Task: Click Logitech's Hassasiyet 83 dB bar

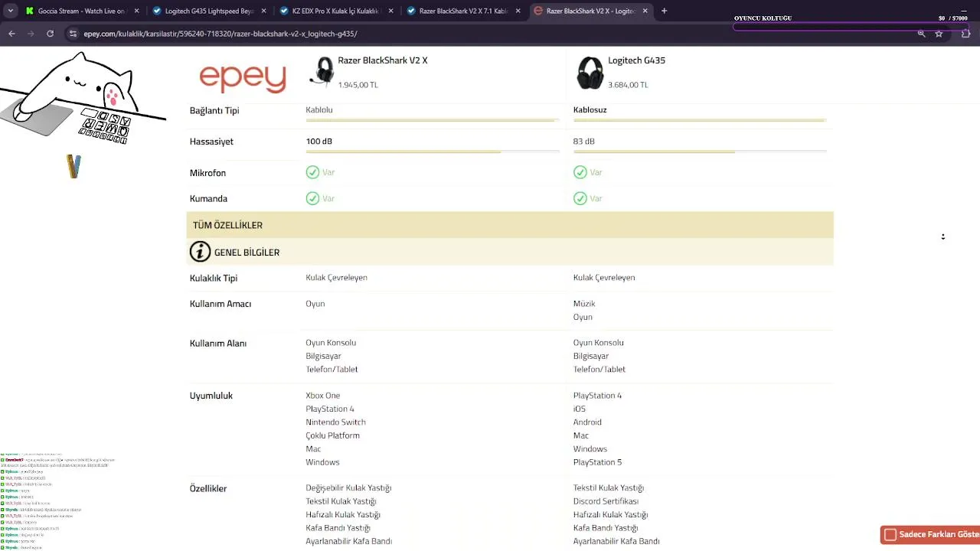Action: click(700, 152)
